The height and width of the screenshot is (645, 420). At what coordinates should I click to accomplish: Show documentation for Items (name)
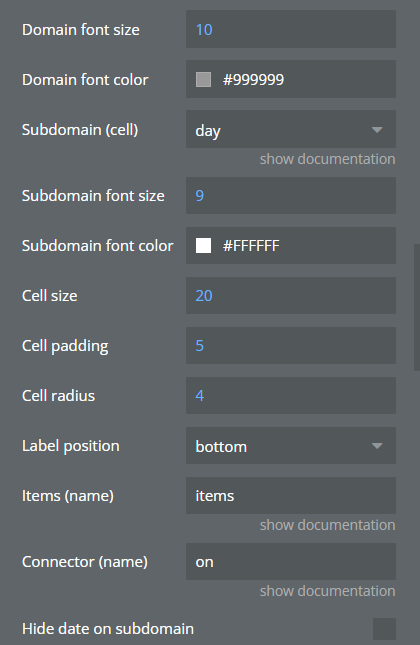click(327, 525)
